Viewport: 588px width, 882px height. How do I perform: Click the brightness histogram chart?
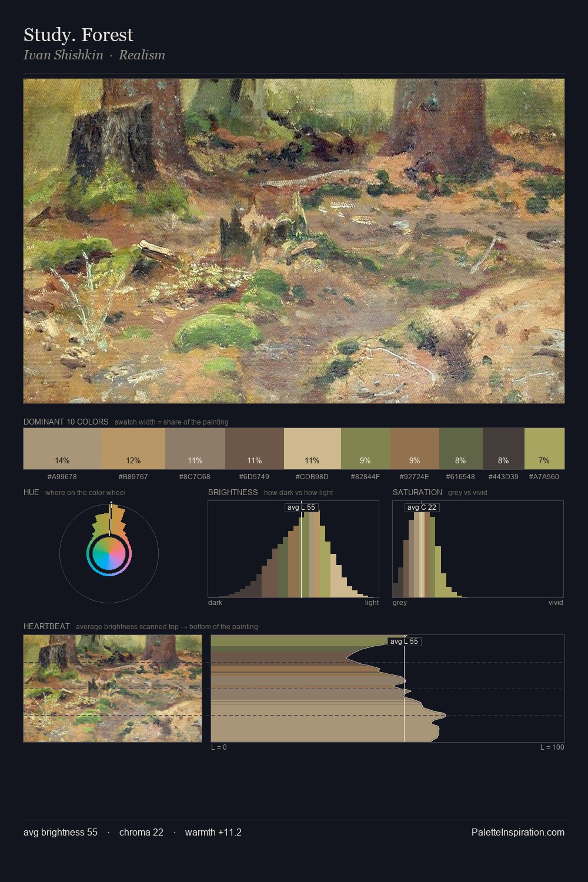click(293, 549)
